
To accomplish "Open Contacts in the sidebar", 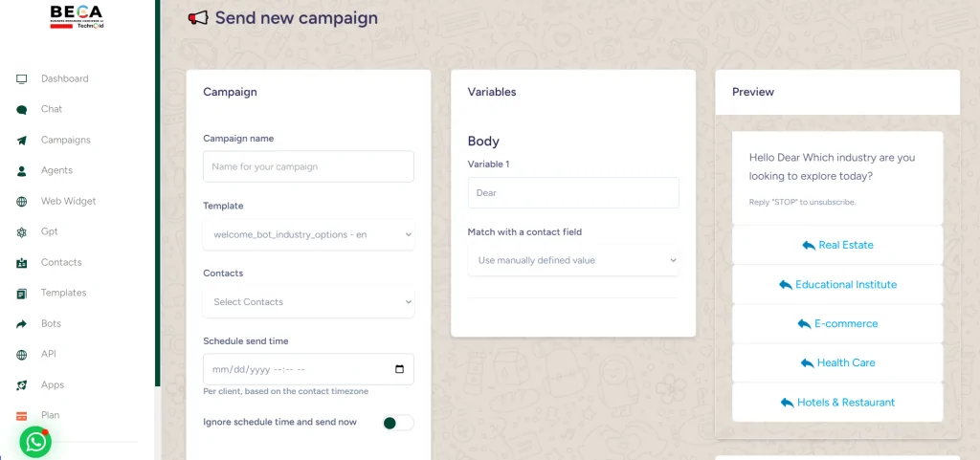I will 61,262.
